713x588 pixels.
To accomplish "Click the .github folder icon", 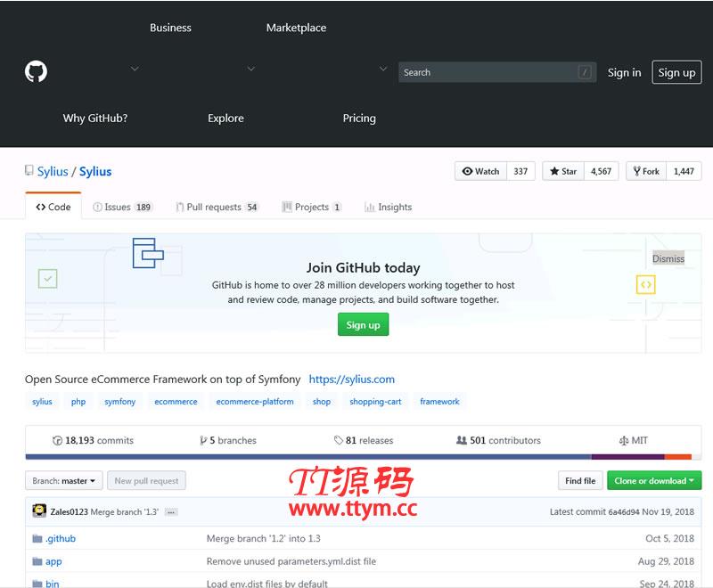I will coord(37,538).
